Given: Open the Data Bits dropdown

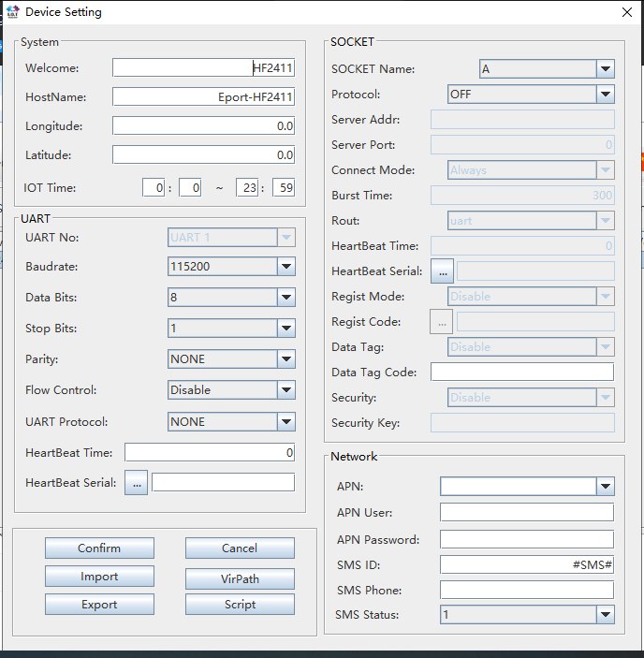Looking at the screenshot, I should pyautogui.click(x=286, y=298).
